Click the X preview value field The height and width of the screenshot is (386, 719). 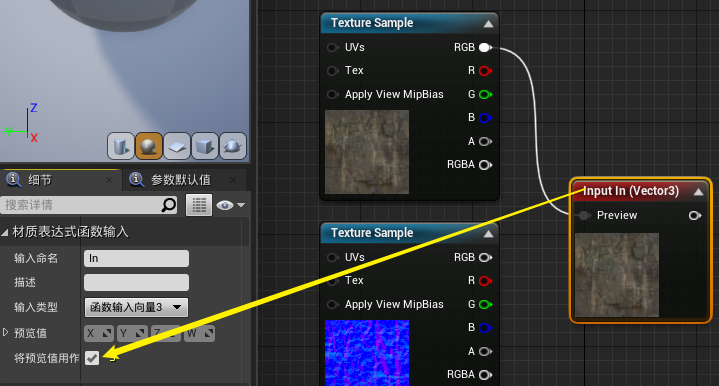click(x=99, y=333)
